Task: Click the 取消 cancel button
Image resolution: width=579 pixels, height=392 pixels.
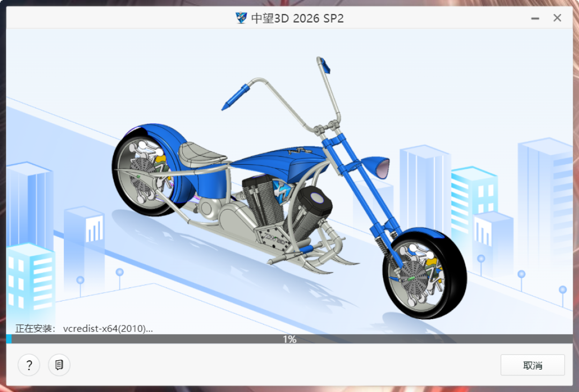Action: click(x=532, y=365)
